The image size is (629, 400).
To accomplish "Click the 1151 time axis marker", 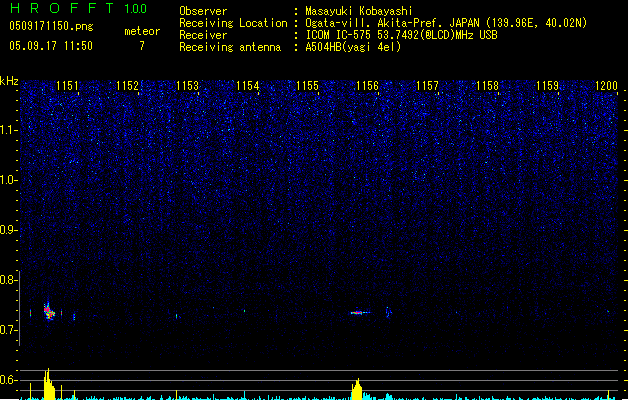I will pos(67,86).
